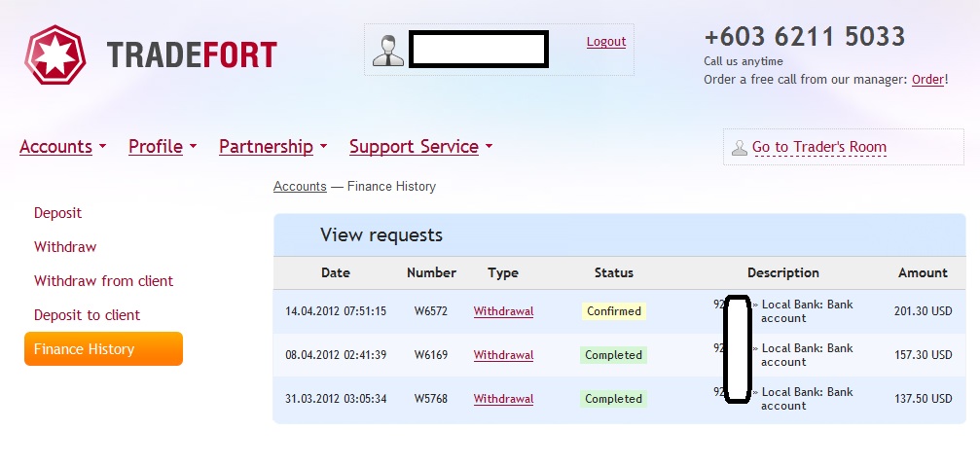
Task: Log out using the Logout link
Action: coord(606,42)
